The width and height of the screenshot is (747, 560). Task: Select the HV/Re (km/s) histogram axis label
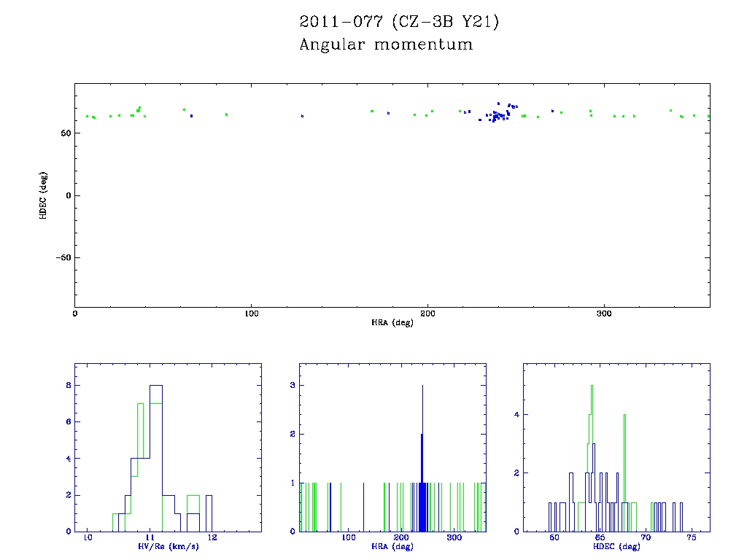click(x=168, y=546)
